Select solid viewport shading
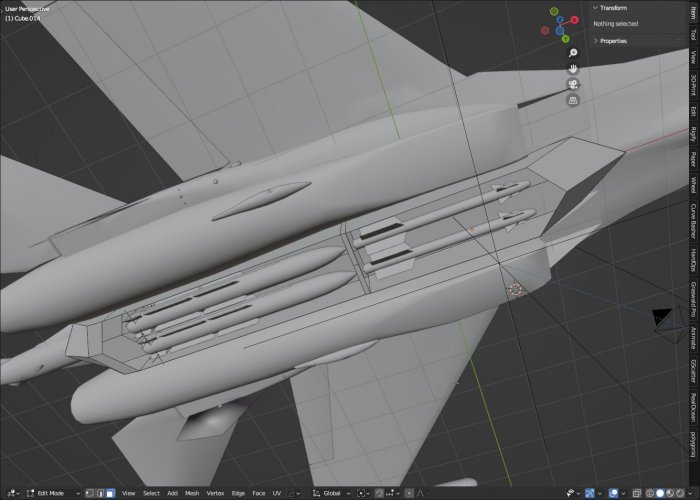 point(660,493)
